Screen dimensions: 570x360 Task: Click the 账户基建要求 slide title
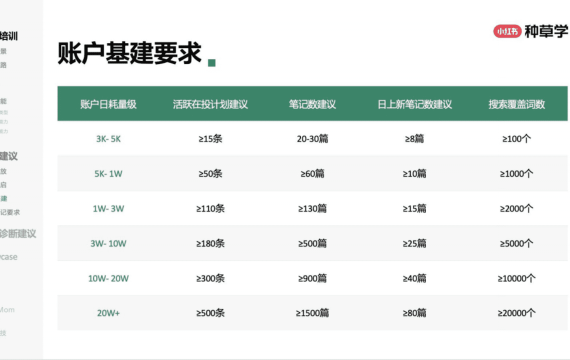coord(129,53)
